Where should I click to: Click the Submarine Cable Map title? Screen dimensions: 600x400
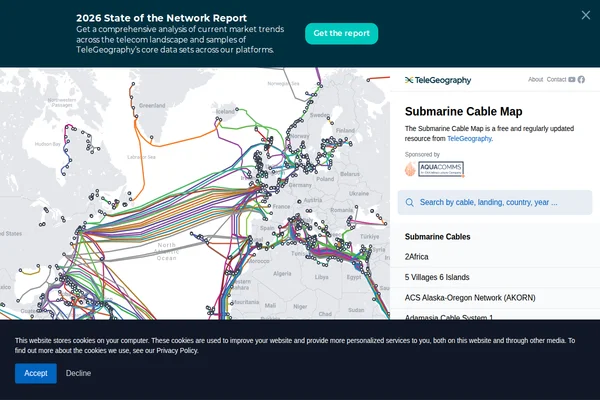click(x=463, y=111)
